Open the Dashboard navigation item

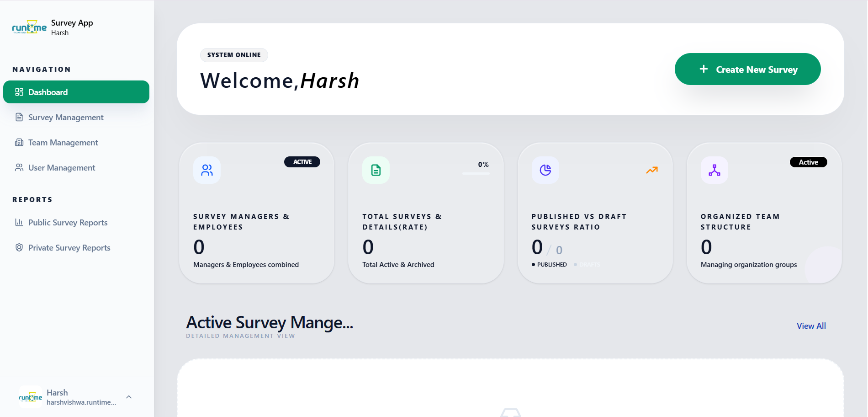76,92
